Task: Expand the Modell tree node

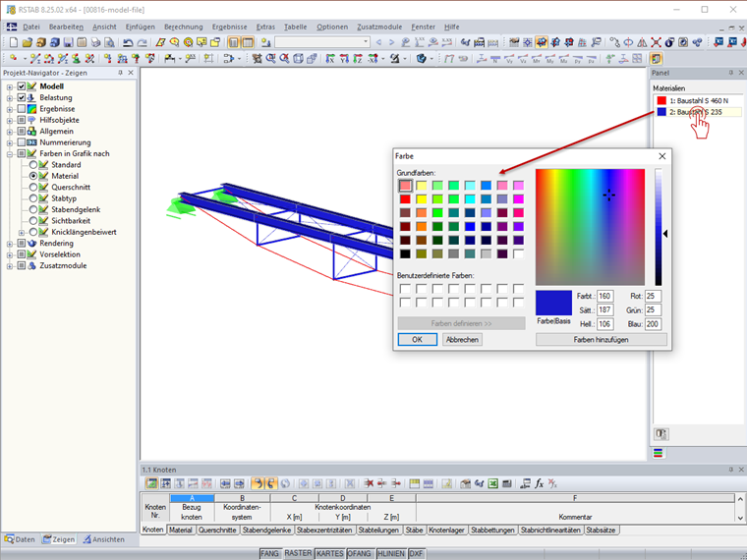Action: pos(10,86)
